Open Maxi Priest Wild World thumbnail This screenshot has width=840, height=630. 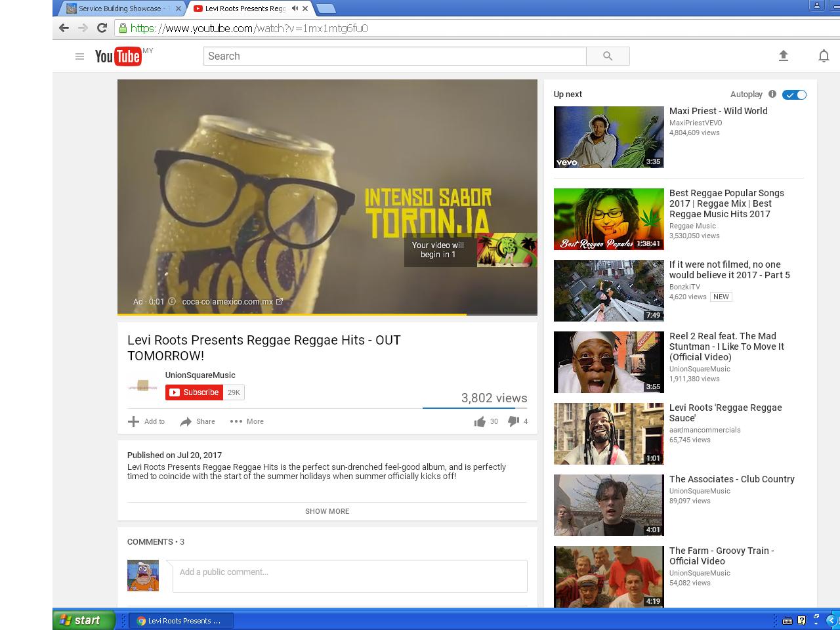point(609,137)
